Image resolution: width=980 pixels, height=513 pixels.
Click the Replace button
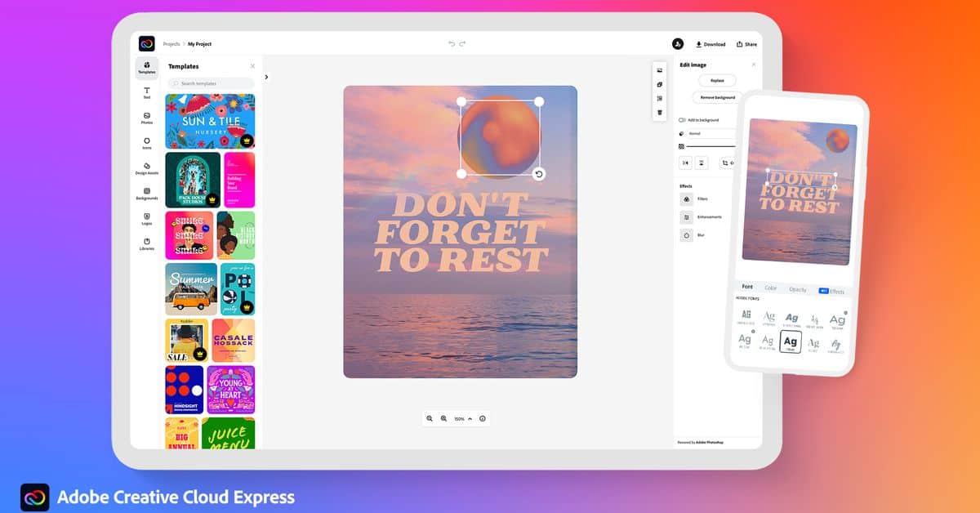click(717, 80)
